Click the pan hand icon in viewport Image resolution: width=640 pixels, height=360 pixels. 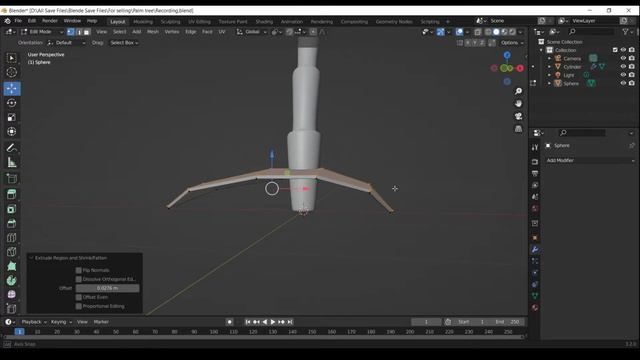pos(518,104)
